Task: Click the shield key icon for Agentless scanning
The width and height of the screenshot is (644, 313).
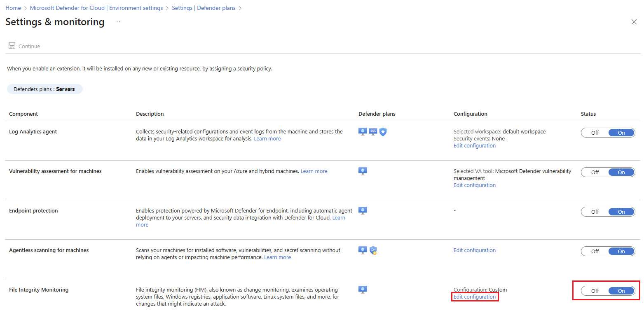Action: point(373,250)
